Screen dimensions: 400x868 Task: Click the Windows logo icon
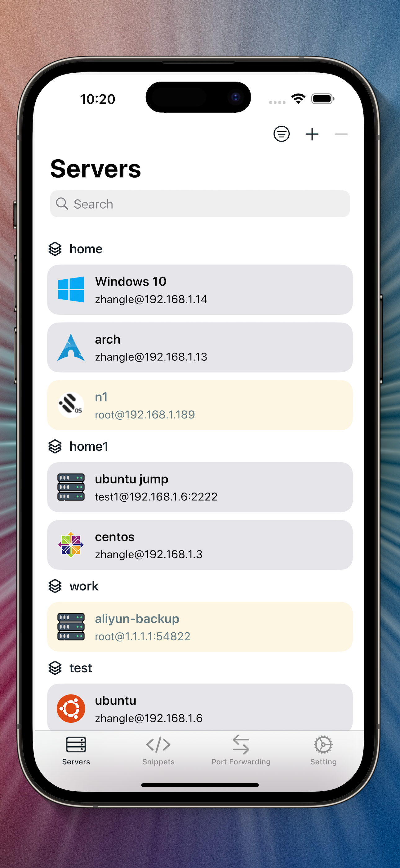click(71, 289)
